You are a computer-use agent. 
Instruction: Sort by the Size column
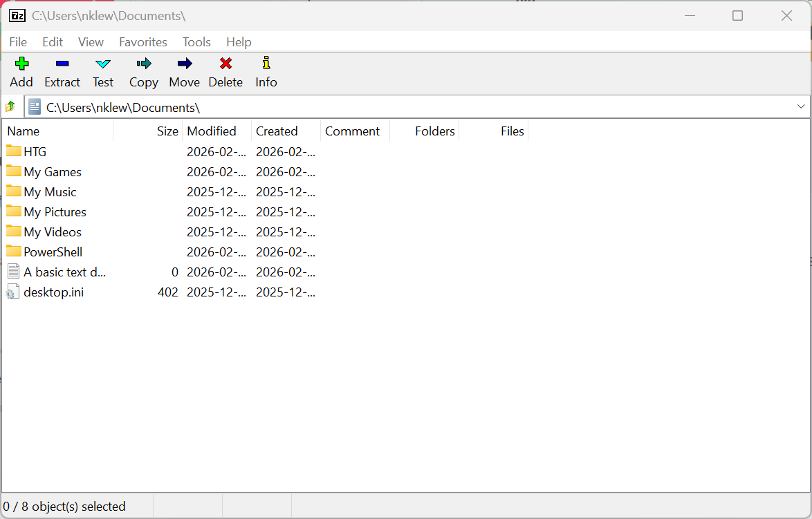(147, 131)
